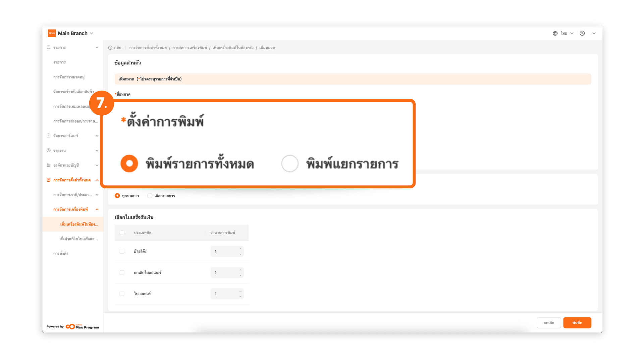Check the ย้ายโต๊ะ receipt checkbox

pos(122,251)
